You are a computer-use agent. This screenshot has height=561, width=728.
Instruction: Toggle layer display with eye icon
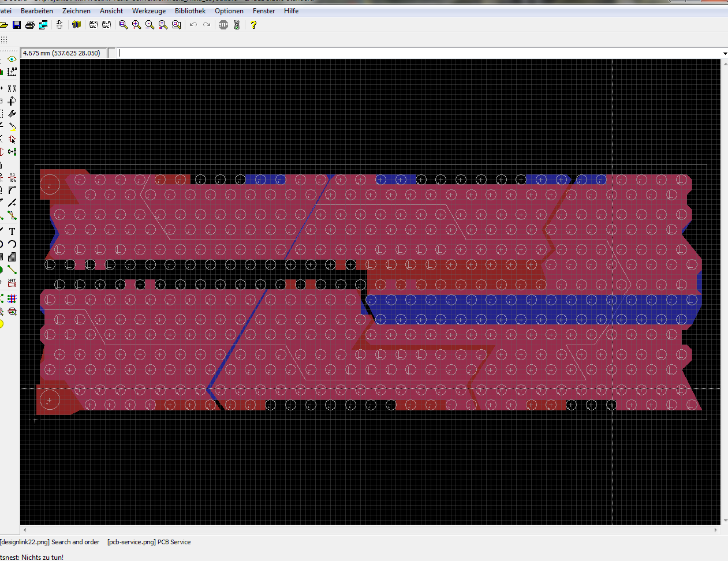coord(12,59)
